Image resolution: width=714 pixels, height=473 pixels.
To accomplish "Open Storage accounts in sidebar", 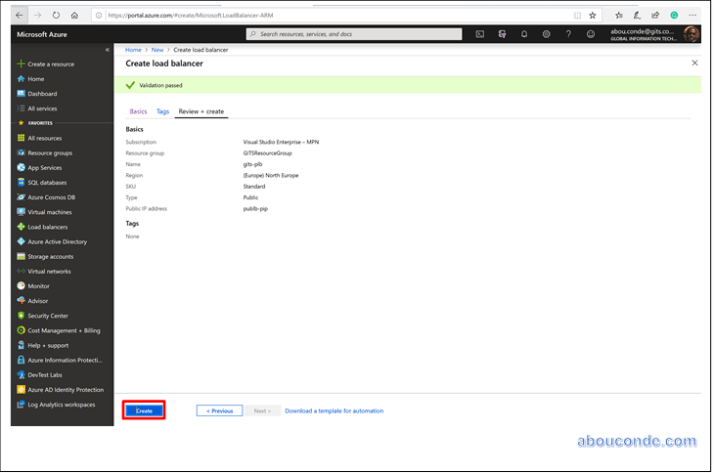I will (50, 256).
